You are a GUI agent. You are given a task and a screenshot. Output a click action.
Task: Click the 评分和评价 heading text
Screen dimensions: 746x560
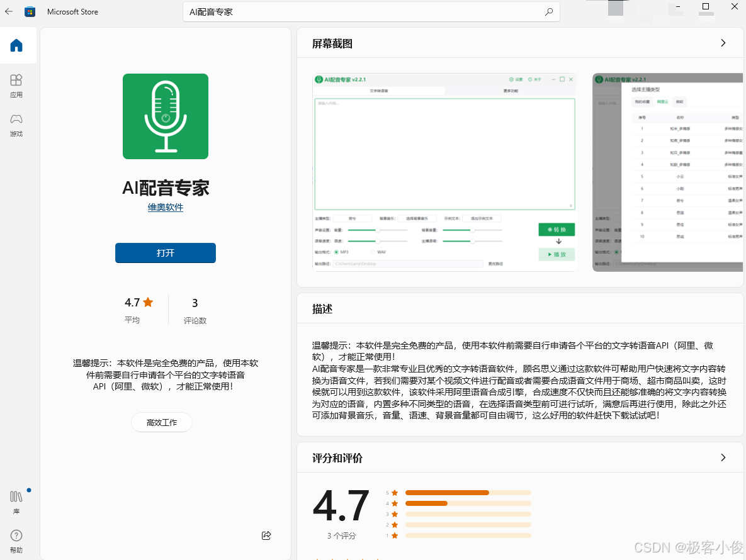pos(337,458)
